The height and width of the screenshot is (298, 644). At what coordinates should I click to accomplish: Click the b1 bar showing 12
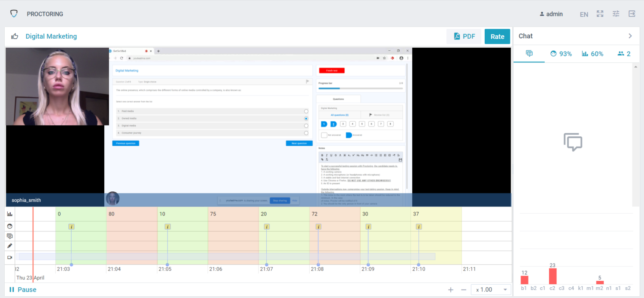click(524, 280)
